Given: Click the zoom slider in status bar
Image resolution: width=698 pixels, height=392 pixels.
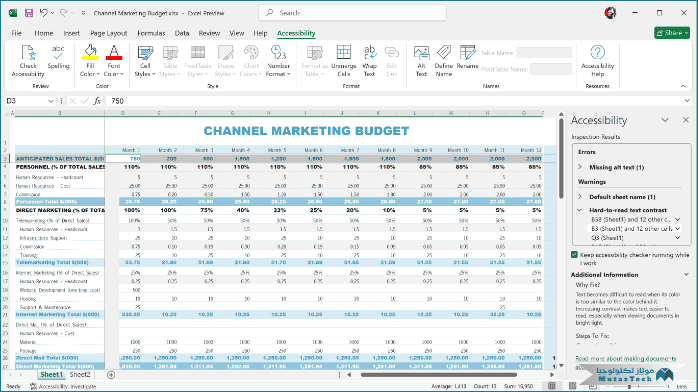Looking at the screenshot, I should [629, 386].
